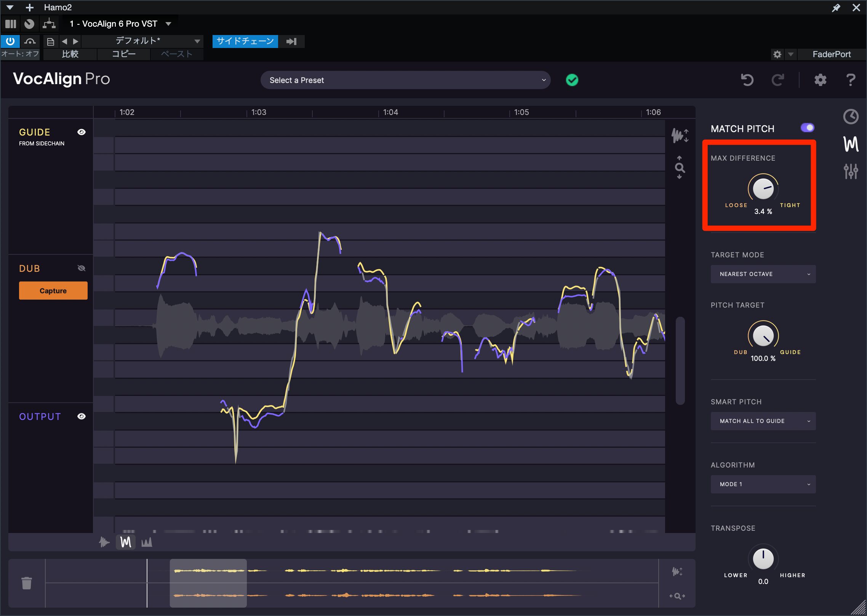This screenshot has height=616, width=867.
Task: Click the highlighted overview region thumbnail
Action: pos(208,583)
